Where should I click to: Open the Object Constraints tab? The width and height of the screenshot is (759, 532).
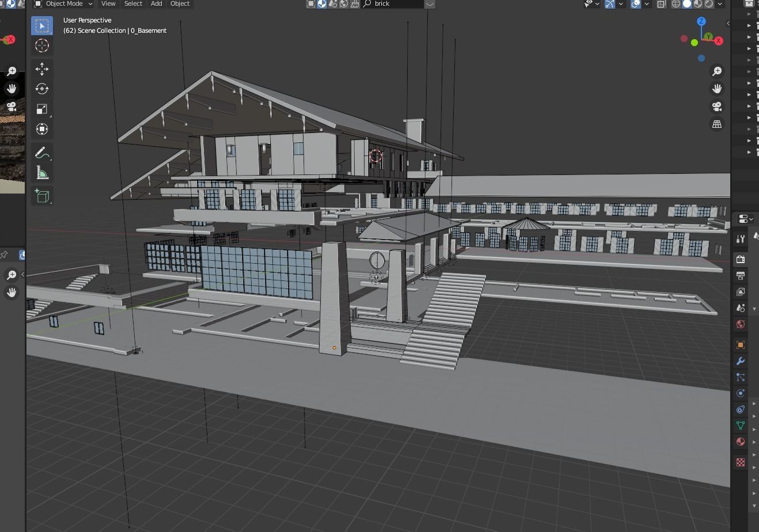point(741,409)
